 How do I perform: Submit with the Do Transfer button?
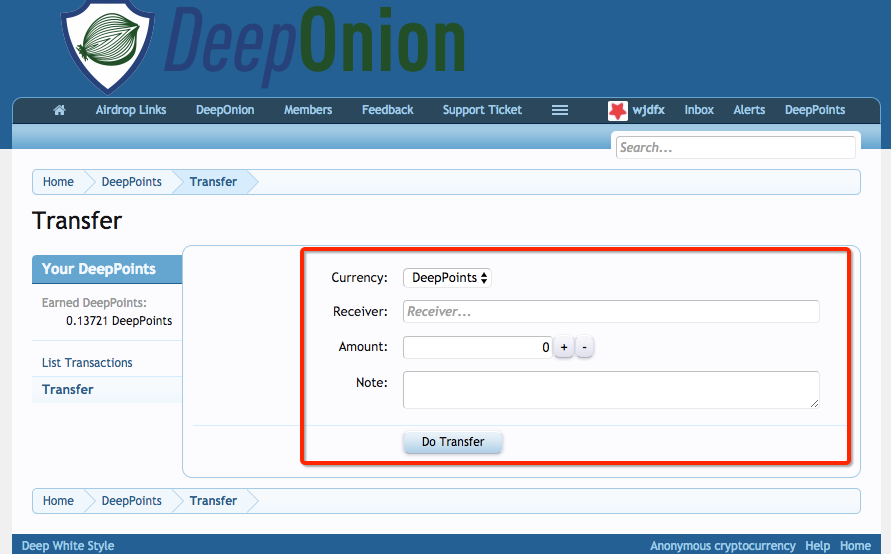pos(453,442)
